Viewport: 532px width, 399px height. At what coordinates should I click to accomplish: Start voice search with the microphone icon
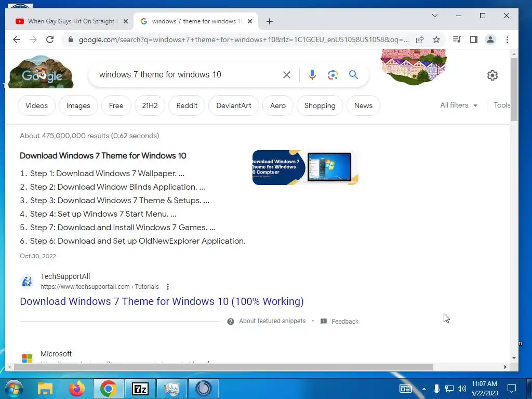pyautogui.click(x=312, y=75)
